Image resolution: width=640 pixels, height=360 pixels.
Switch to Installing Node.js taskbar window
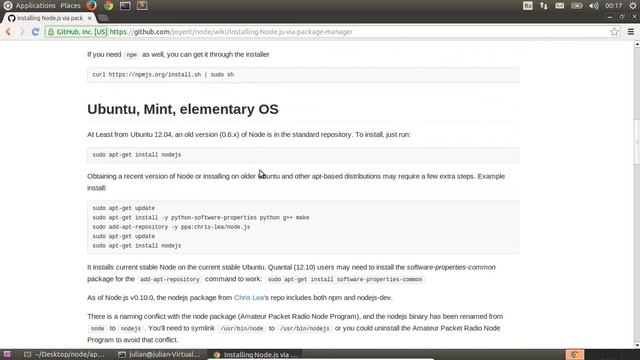pyautogui.click(x=256, y=354)
